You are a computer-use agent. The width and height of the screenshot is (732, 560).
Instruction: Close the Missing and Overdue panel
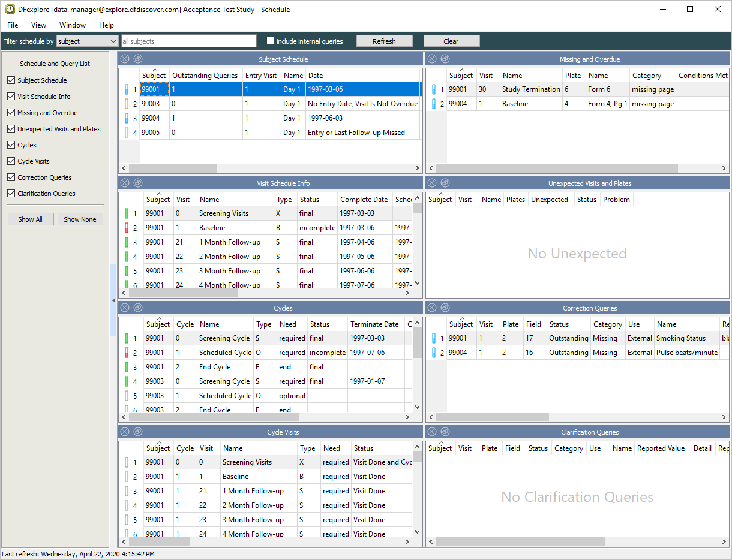pyautogui.click(x=432, y=59)
